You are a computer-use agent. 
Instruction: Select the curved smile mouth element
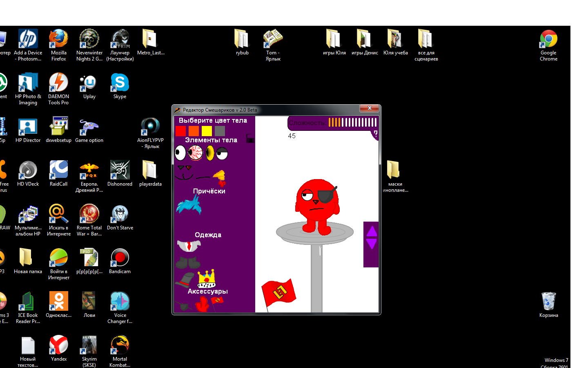pos(184,176)
